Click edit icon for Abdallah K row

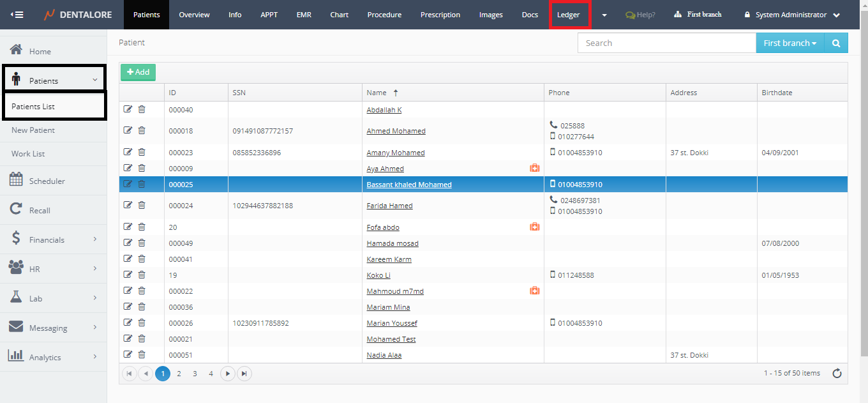(128, 110)
